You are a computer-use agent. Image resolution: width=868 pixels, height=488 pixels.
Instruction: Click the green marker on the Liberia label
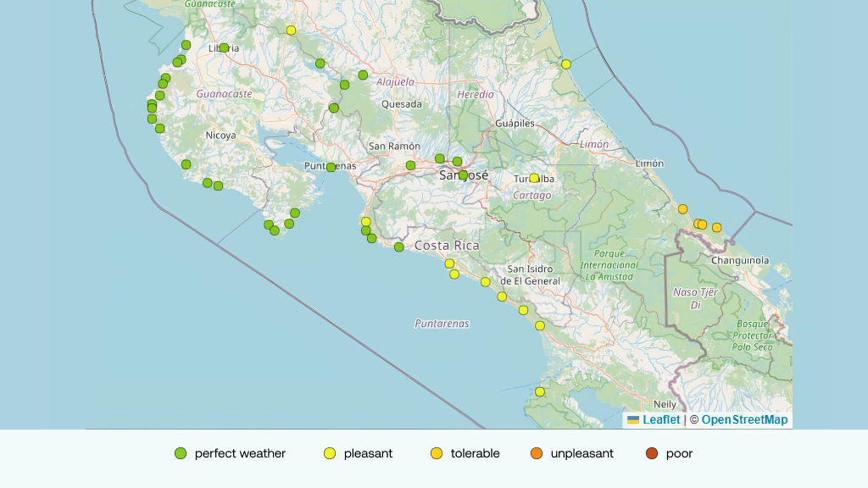click(224, 48)
